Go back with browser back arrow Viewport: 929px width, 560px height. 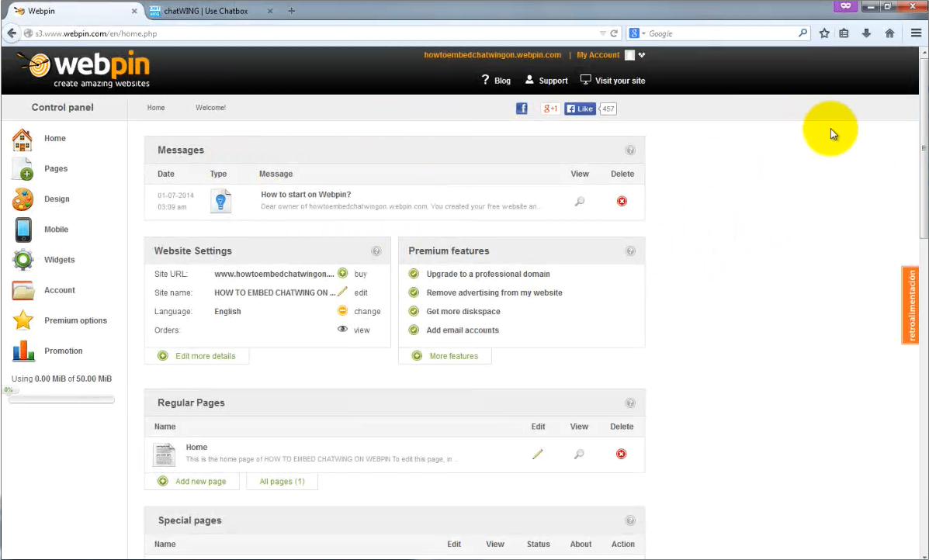coord(12,34)
